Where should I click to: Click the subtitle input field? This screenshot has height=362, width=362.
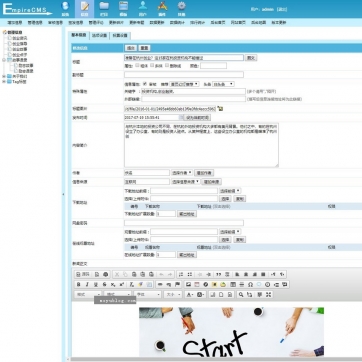184,75
